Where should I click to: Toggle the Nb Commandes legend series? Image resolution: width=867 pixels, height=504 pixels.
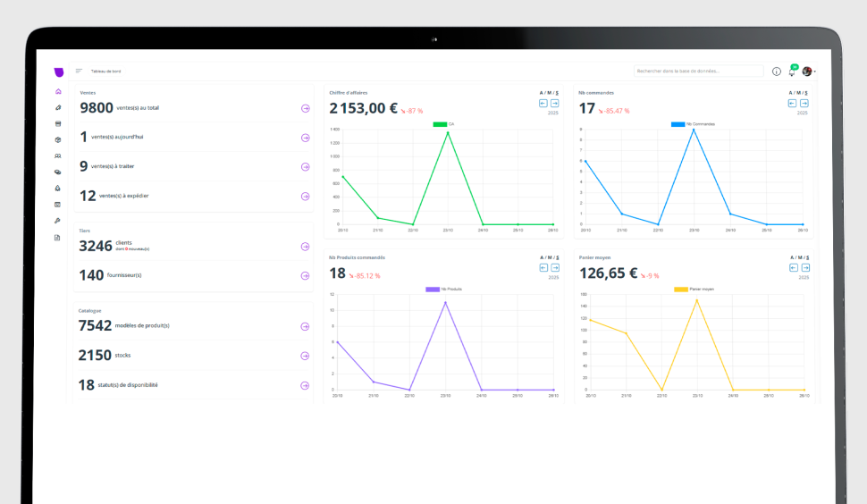678,124
